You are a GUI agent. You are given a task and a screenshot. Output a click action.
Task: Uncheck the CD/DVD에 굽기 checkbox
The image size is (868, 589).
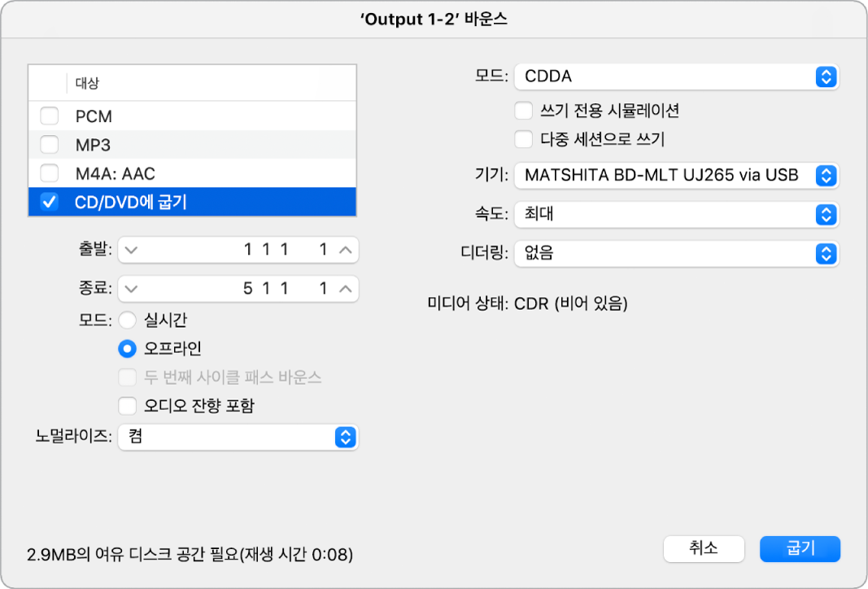(50, 202)
